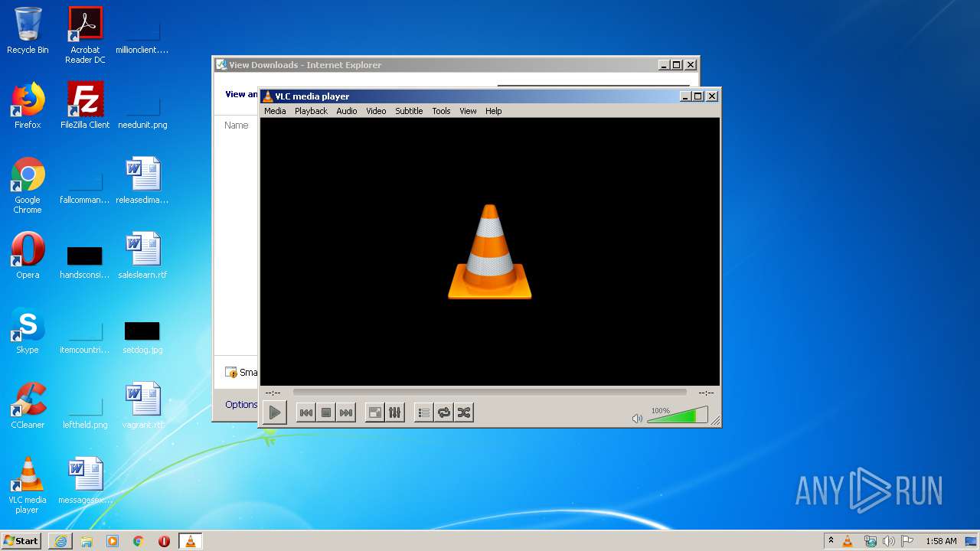
Task: Toggle the VLC playlist view
Action: click(x=423, y=412)
